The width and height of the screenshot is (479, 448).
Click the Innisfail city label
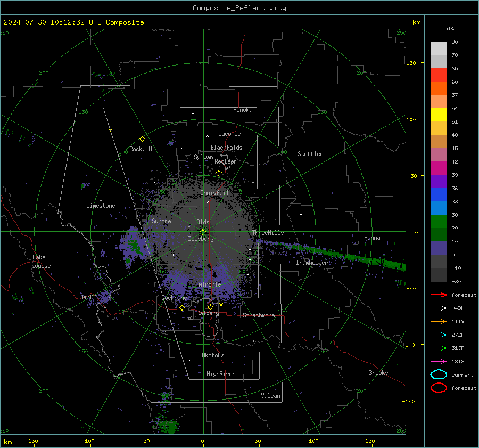pyautogui.click(x=214, y=193)
